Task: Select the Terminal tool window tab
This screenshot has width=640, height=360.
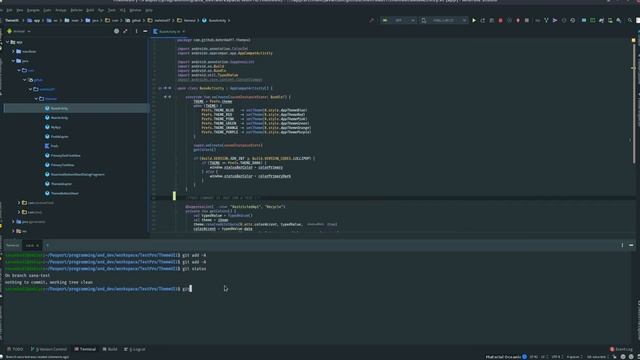Action: pos(85,349)
